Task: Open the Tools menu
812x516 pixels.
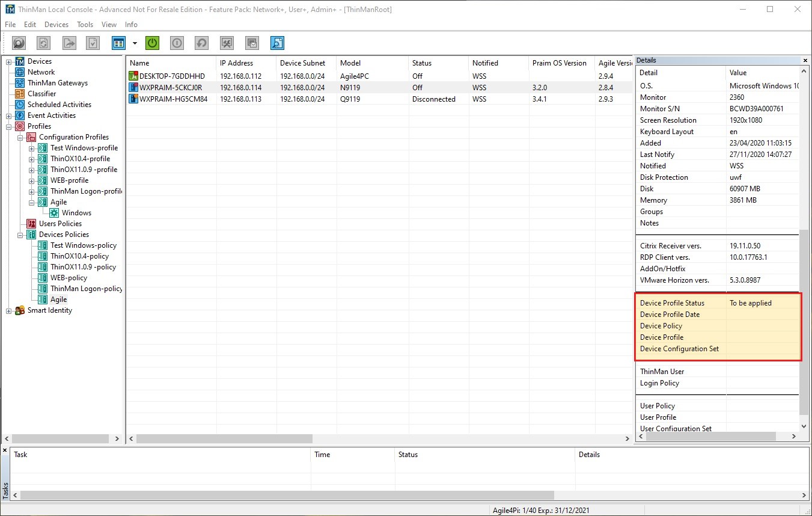Action: (x=85, y=25)
